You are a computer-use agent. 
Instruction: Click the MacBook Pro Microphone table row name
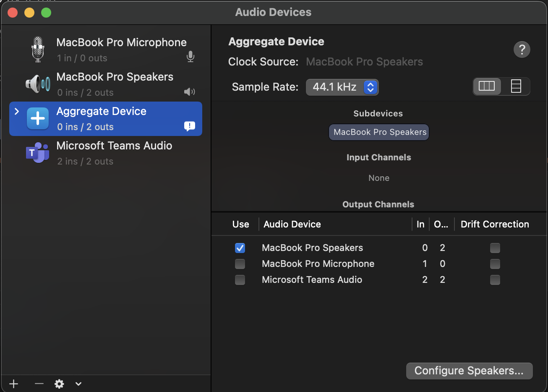(x=318, y=264)
